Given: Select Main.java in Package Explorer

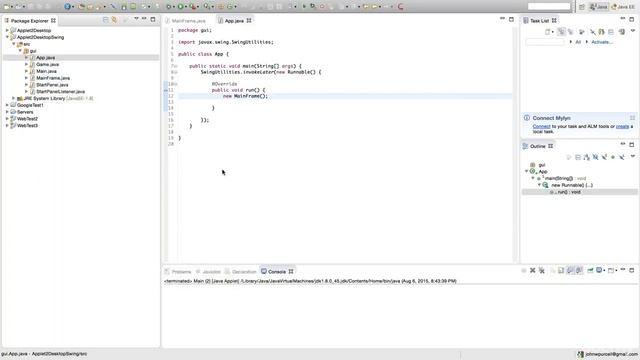Looking at the screenshot, I should pos(46,71).
